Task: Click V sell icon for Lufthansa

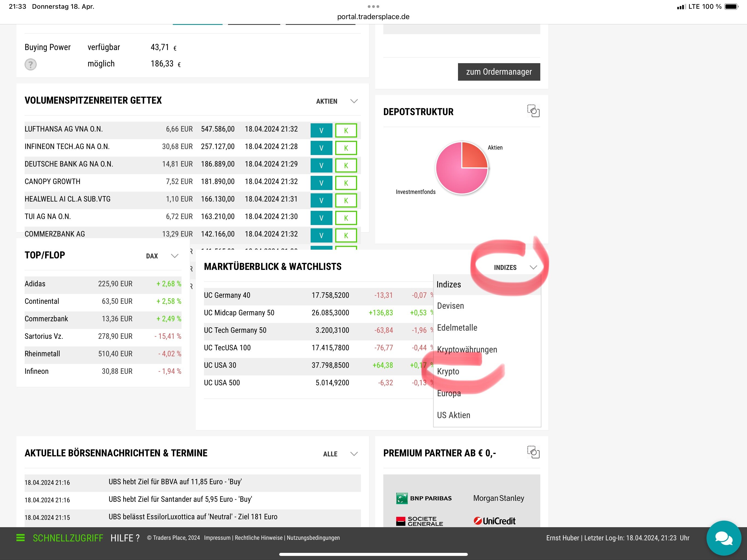Action: click(321, 130)
